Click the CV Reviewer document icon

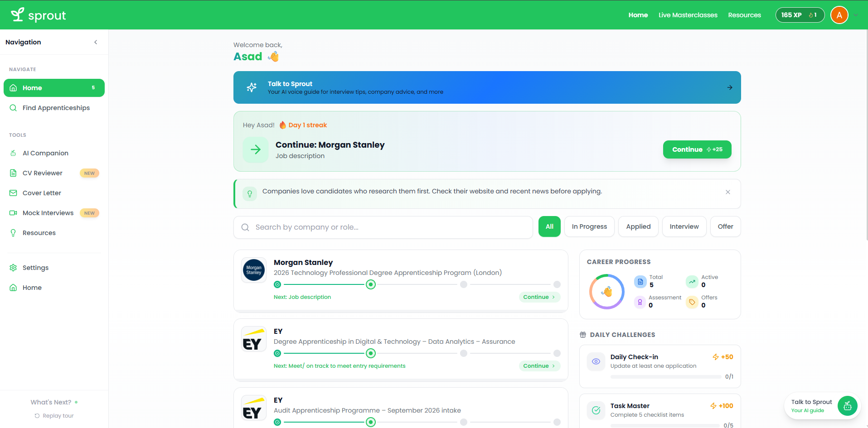[x=13, y=173]
